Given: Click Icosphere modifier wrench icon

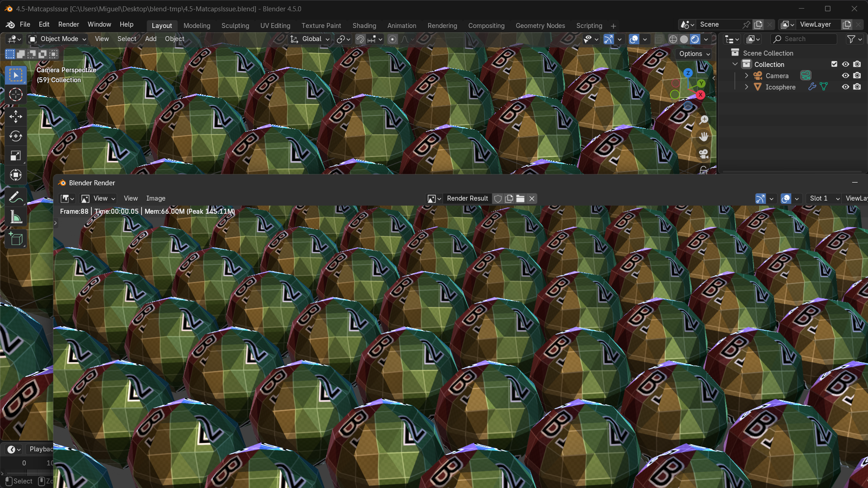Looking at the screenshot, I should (812, 87).
